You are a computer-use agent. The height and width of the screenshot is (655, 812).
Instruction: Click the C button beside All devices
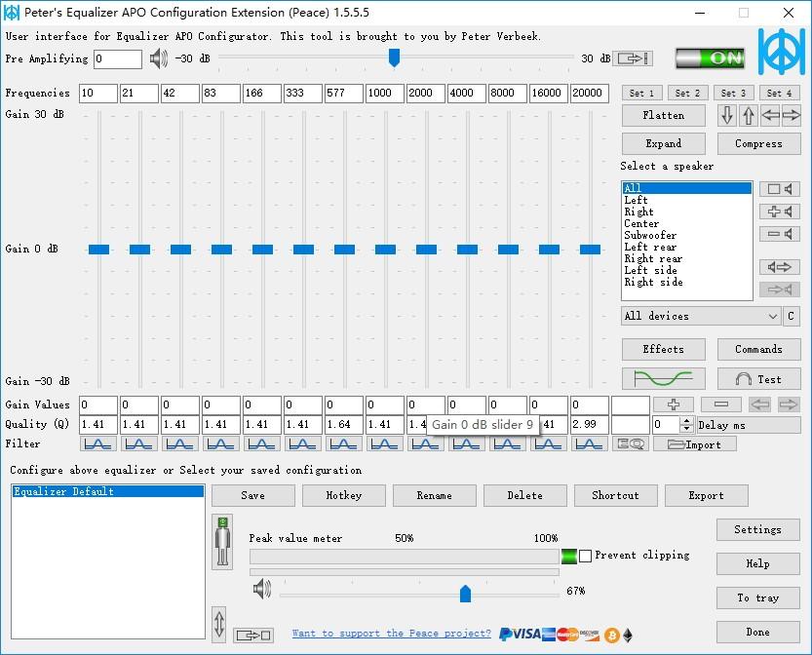[791, 316]
